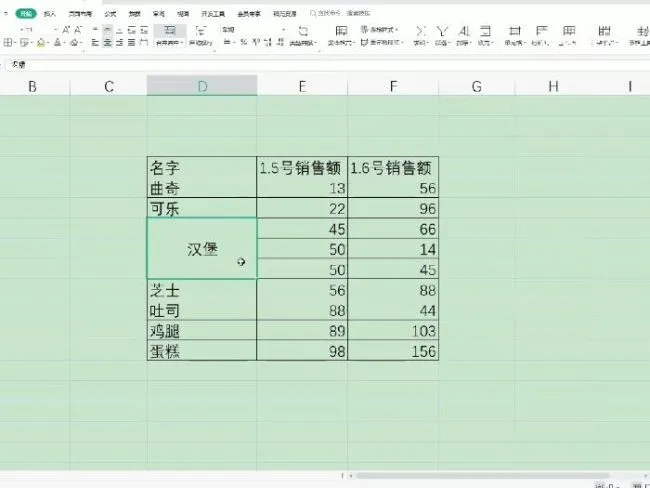Increase font size with A+ icon

pos(66,30)
